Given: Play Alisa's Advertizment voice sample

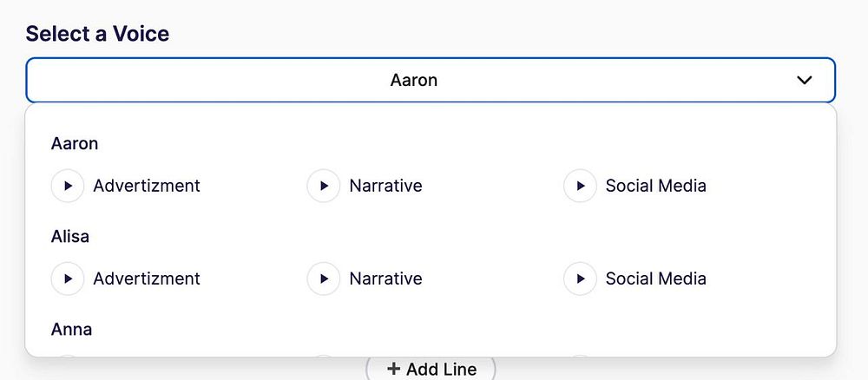Looking at the screenshot, I should 68,278.
